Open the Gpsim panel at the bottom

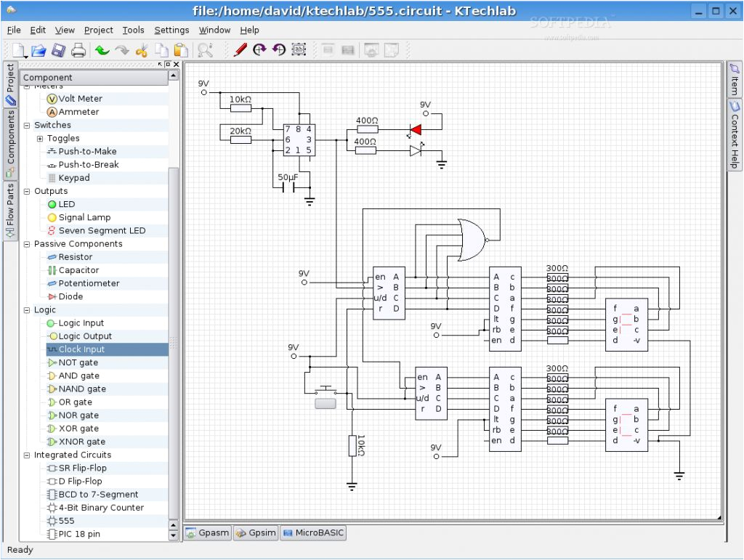255,532
